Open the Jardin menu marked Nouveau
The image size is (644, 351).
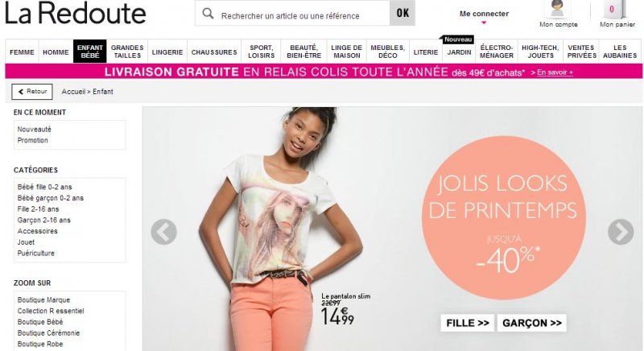click(x=459, y=52)
